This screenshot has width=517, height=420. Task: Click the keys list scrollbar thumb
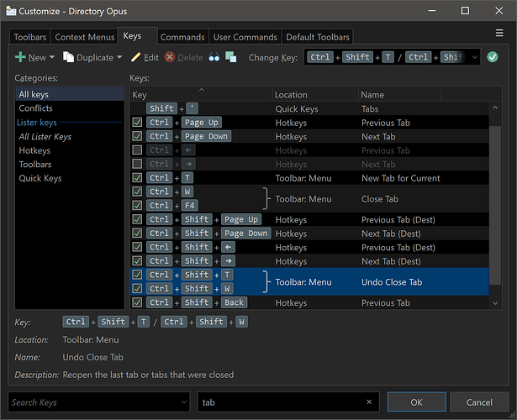pyautogui.click(x=495, y=204)
